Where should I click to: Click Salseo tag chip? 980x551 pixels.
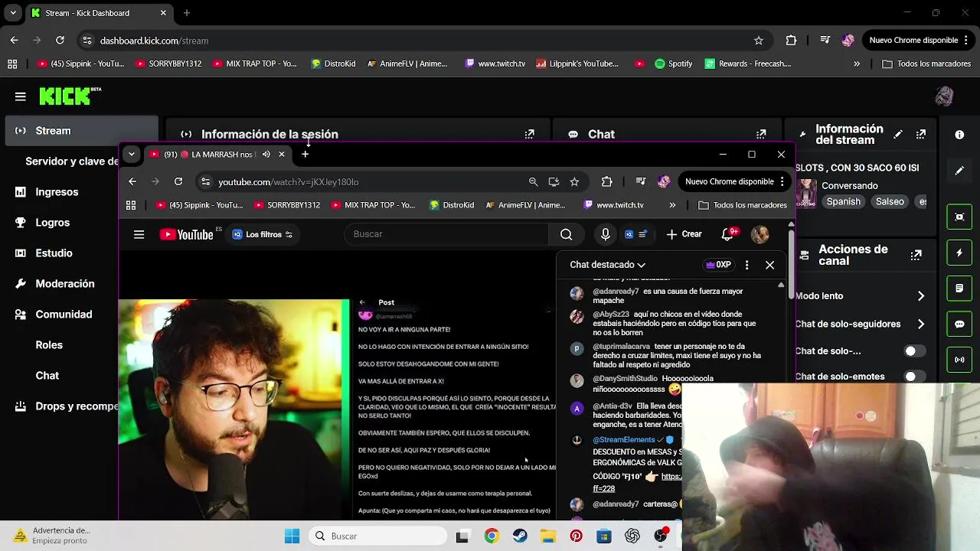click(x=890, y=202)
